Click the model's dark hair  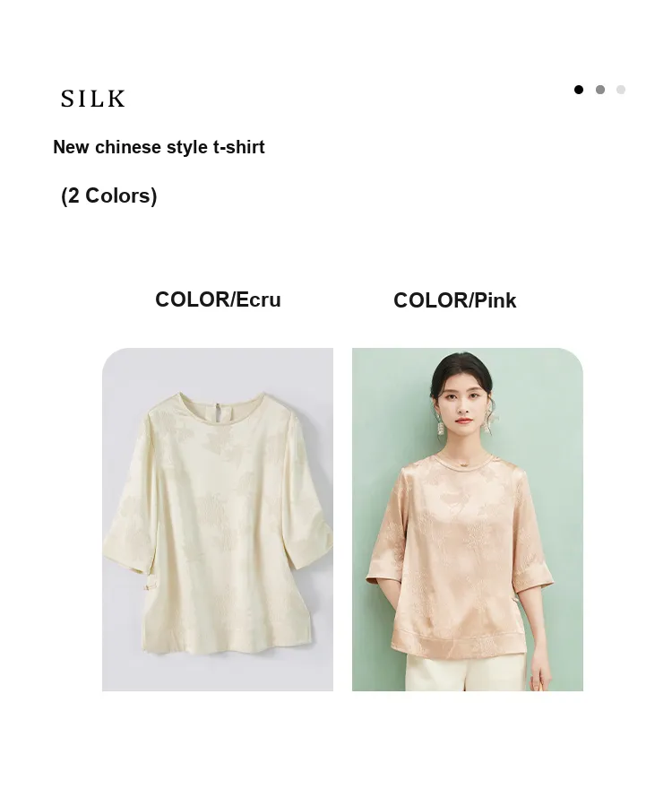(461, 371)
